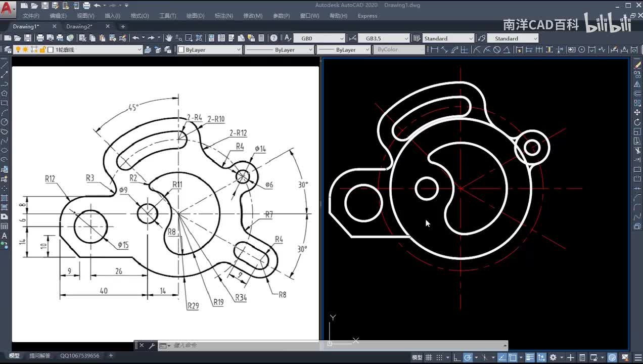The image size is (643, 364).
Task: Close the Drawing2* tab
Action: 108,26
